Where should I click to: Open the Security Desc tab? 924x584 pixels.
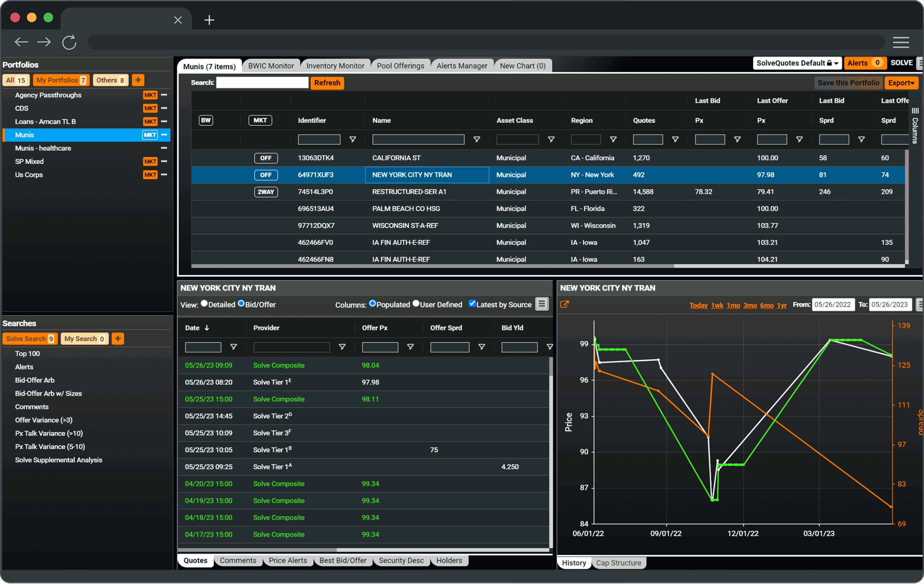pyautogui.click(x=401, y=560)
